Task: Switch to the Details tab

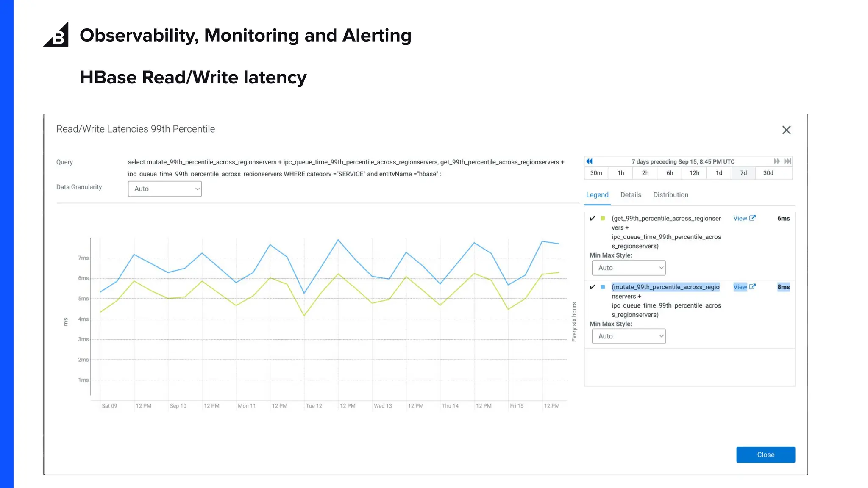Action: click(x=631, y=195)
